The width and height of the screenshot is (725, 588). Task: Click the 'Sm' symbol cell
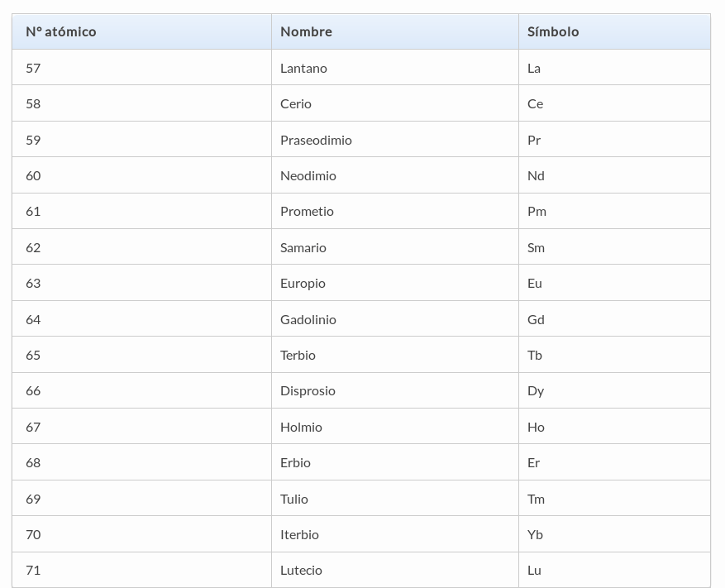pyautogui.click(x=614, y=247)
